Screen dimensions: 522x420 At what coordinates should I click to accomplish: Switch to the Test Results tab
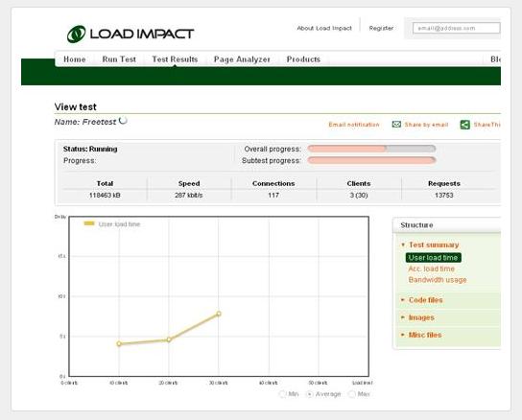(175, 59)
